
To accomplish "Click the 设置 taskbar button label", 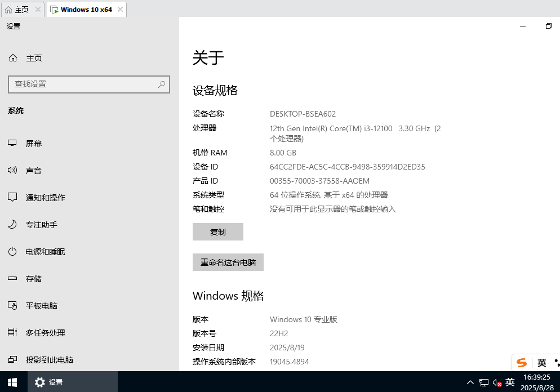I will tap(56, 382).
